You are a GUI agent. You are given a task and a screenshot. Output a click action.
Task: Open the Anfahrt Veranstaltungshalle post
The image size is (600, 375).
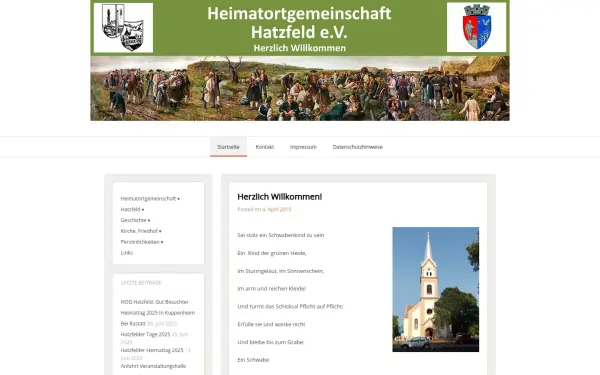pyautogui.click(x=153, y=366)
